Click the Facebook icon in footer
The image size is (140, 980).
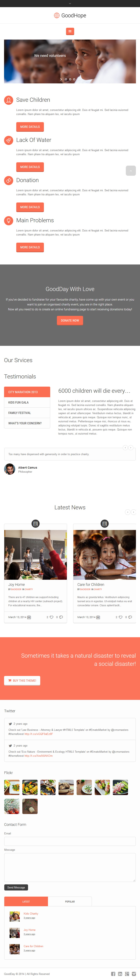113,973
